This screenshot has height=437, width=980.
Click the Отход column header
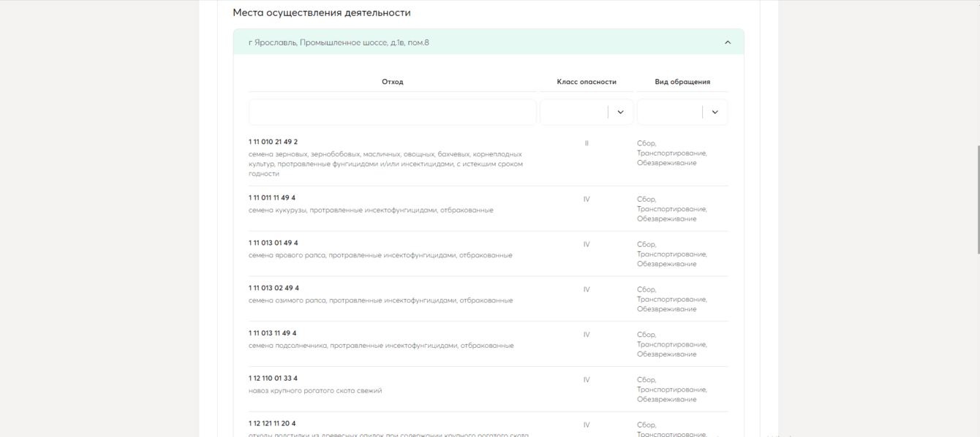392,82
